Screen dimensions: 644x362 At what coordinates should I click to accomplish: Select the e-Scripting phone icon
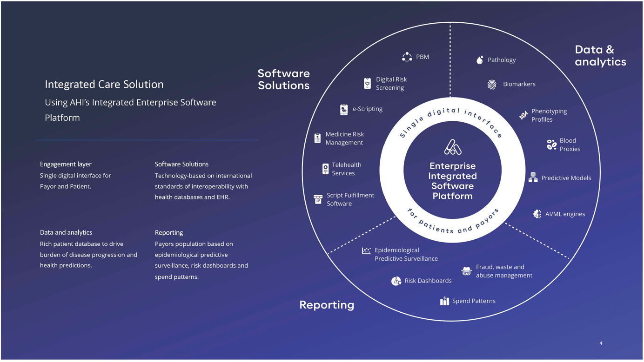[344, 109]
